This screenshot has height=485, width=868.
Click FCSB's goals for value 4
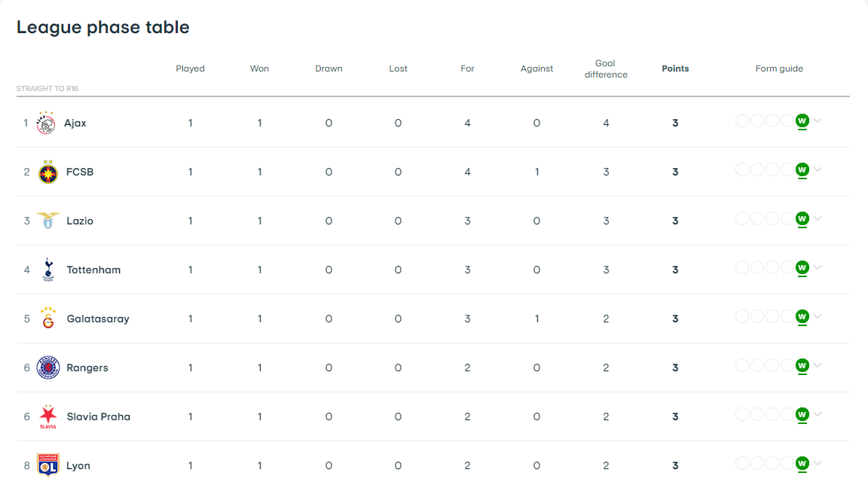467,172
